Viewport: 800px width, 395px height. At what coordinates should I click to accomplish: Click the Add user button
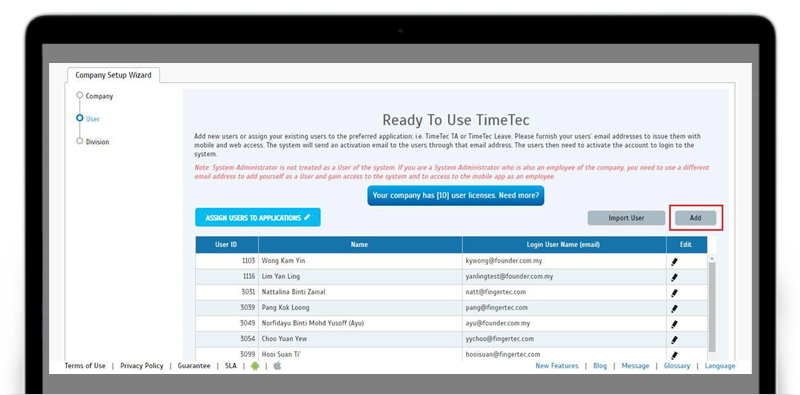click(695, 218)
